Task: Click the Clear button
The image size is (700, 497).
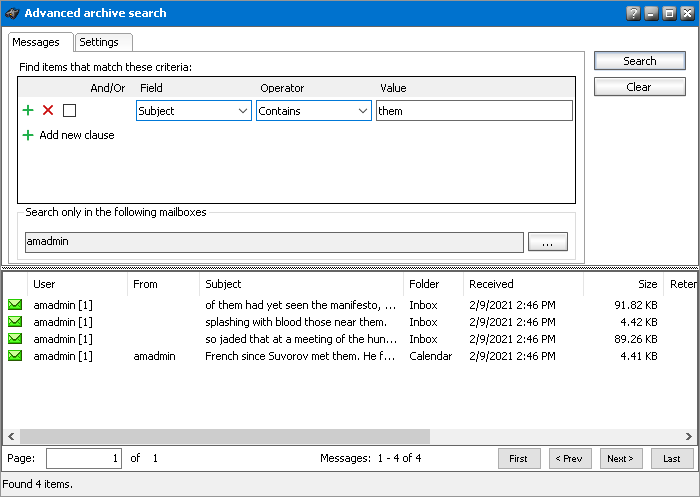Action: click(x=639, y=87)
